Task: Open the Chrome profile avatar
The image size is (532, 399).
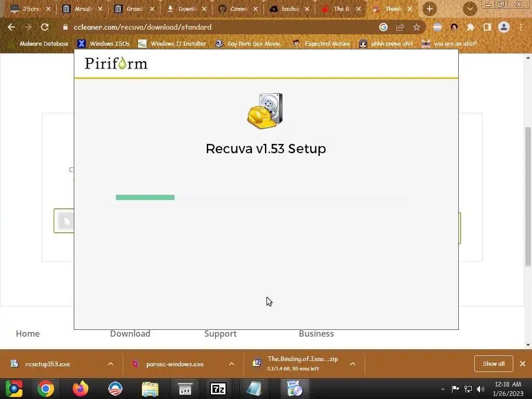Action: click(x=504, y=27)
